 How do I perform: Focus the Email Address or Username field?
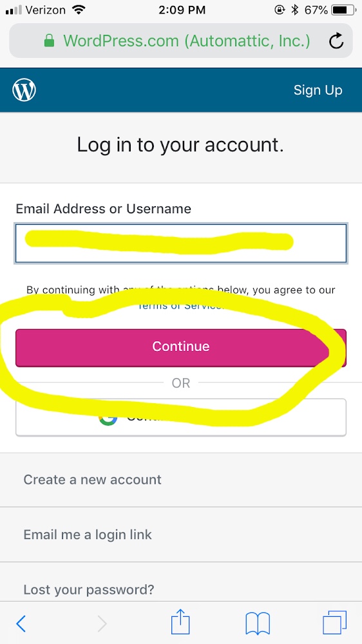[x=181, y=243]
